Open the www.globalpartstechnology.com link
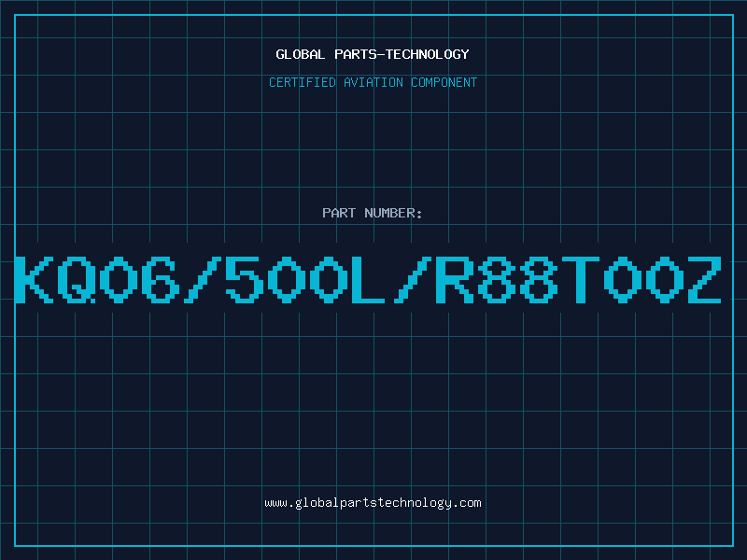Image resolution: width=747 pixels, height=560 pixels. coord(373,503)
